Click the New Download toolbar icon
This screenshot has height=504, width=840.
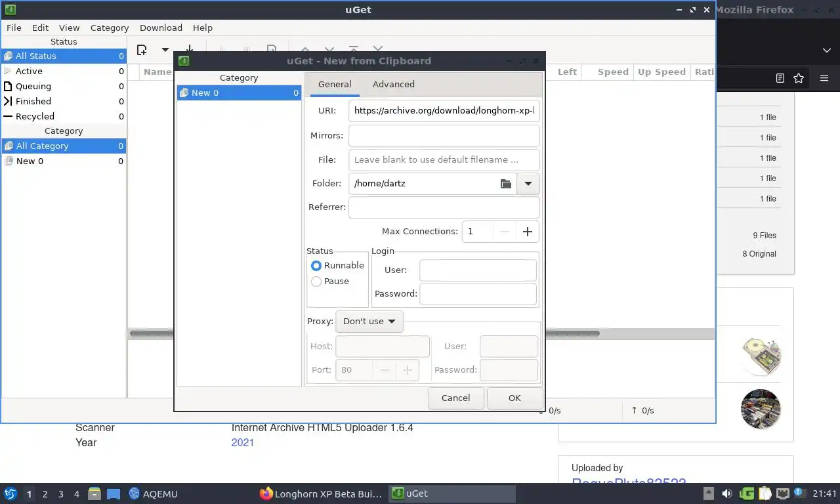point(141,50)
